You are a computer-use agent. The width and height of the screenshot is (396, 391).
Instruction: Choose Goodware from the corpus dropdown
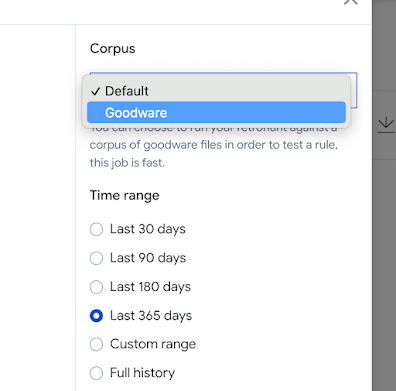coord(216,113)
